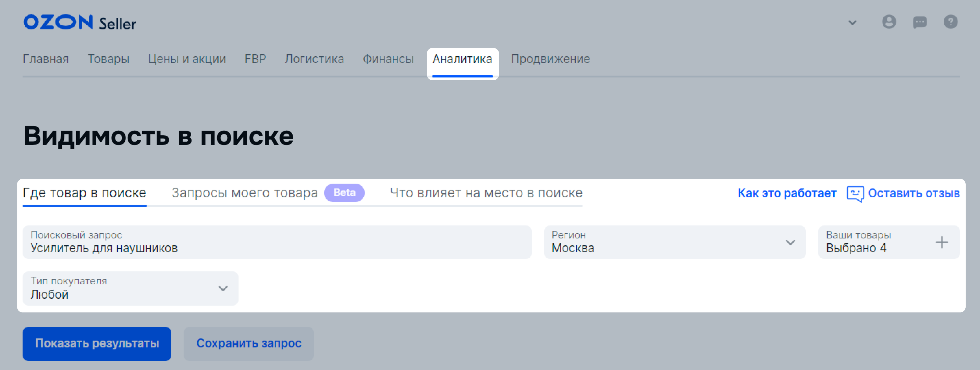Select the Запросы моего товара tab
980x370 pixels.
pyautogui.click(x=245, y=193)
